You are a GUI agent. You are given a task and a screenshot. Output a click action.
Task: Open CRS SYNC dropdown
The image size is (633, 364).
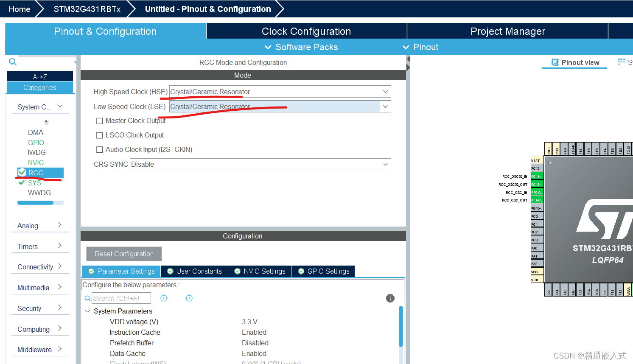[260, 164]
